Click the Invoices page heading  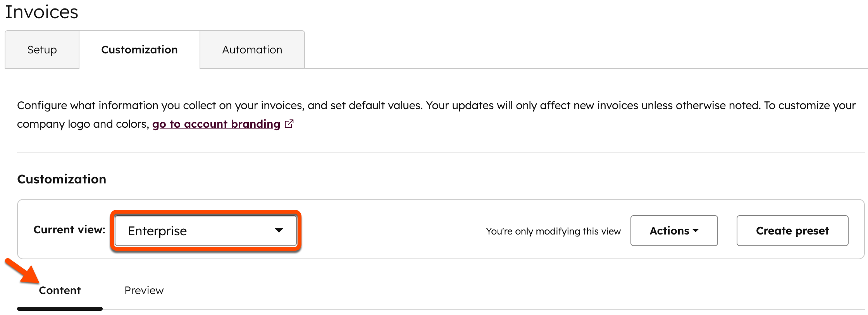41,12
